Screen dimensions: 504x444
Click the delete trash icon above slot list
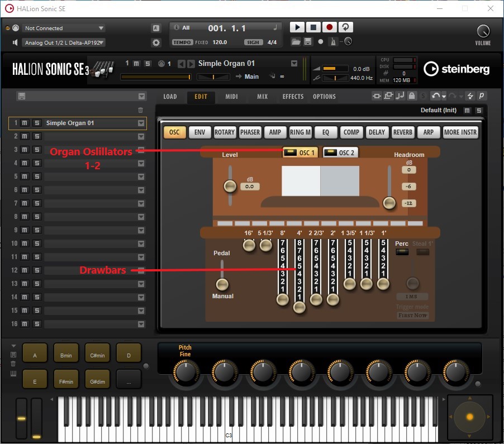click(x=140, y=110)
